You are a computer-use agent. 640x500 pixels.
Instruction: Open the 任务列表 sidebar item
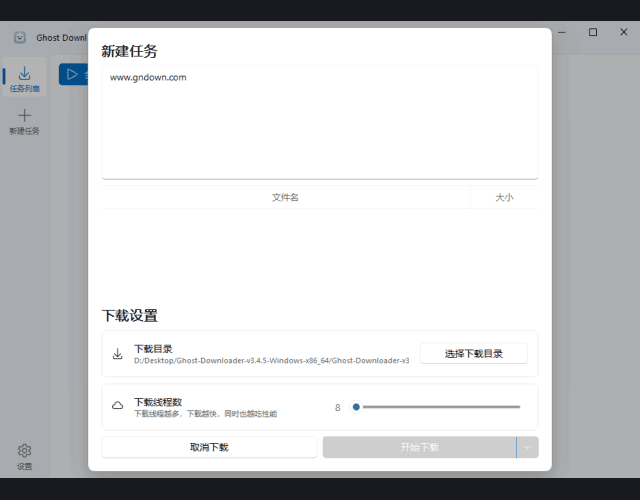pyautogui.click(x=24, y=78)
